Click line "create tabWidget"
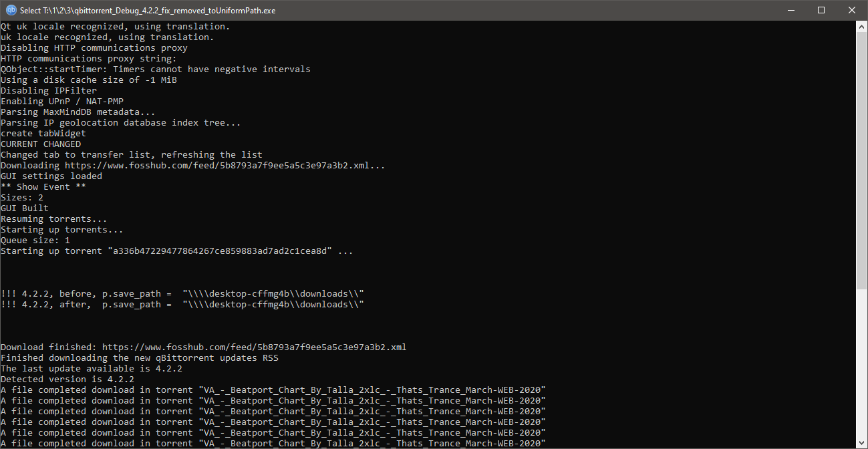The width and height of the screenshot is (868, 449). (43, 134)
